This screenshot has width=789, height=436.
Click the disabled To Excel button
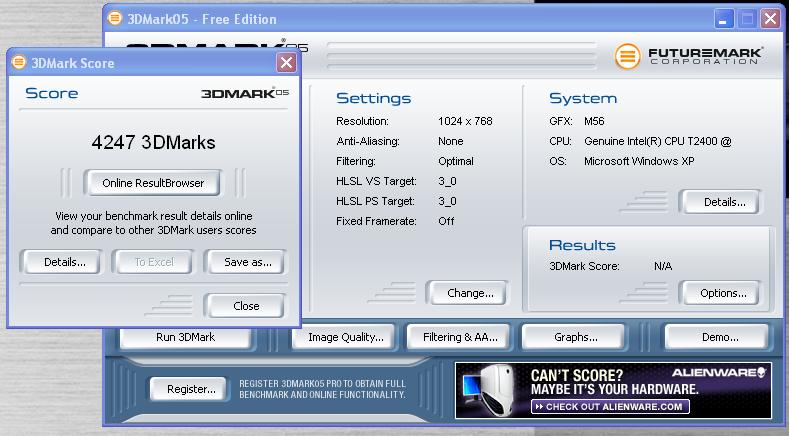[153, 262]
